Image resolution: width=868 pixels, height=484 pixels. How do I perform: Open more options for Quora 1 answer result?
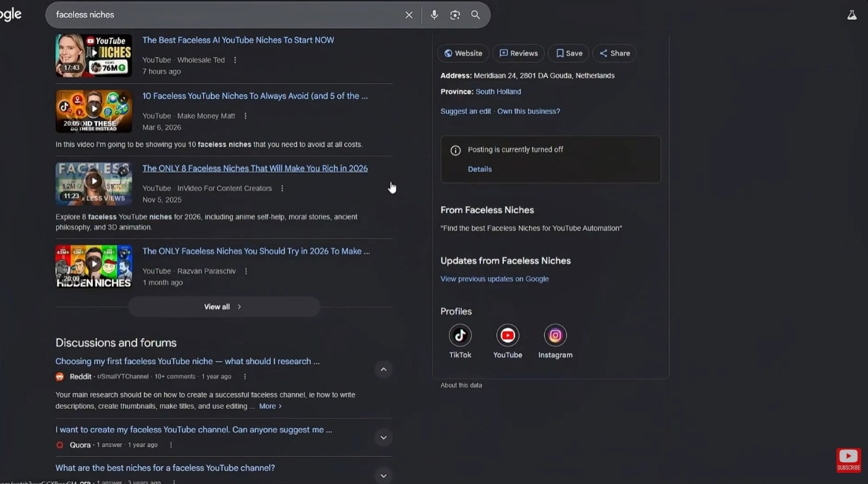click(x=171, y=444)
